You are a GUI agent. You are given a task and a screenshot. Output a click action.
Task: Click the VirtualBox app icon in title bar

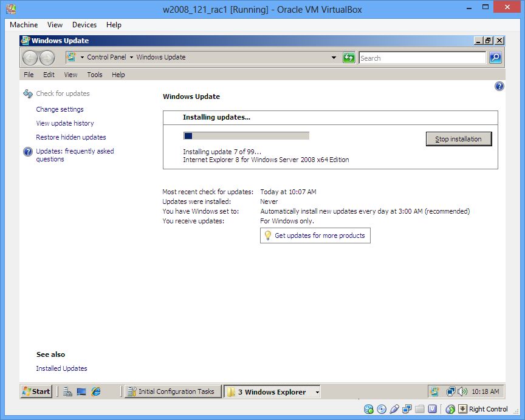coord(11,9)
